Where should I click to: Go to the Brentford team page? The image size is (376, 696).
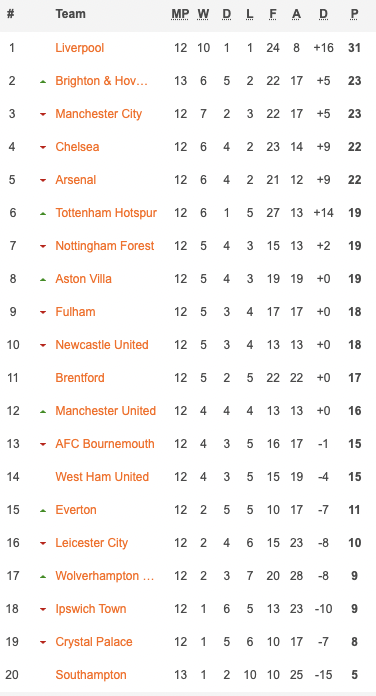click(80, 378)
